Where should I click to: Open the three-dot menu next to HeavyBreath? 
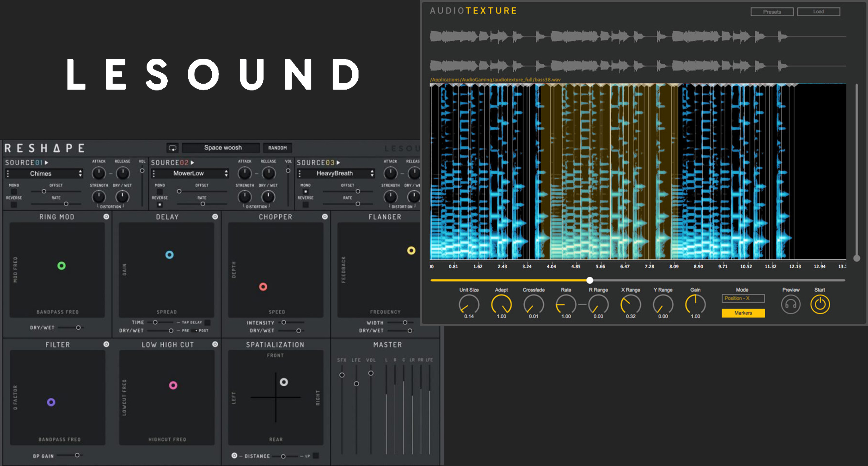pos(300,173)
